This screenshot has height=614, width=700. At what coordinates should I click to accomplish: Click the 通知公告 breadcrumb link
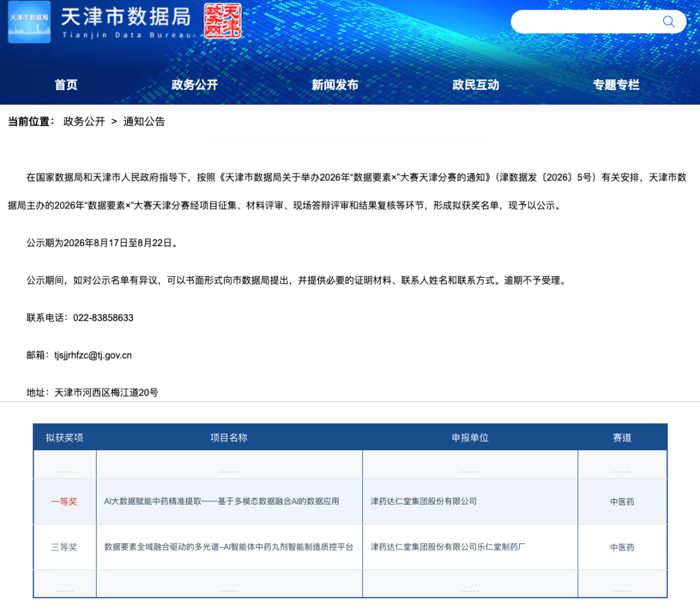tap(144, 121)
